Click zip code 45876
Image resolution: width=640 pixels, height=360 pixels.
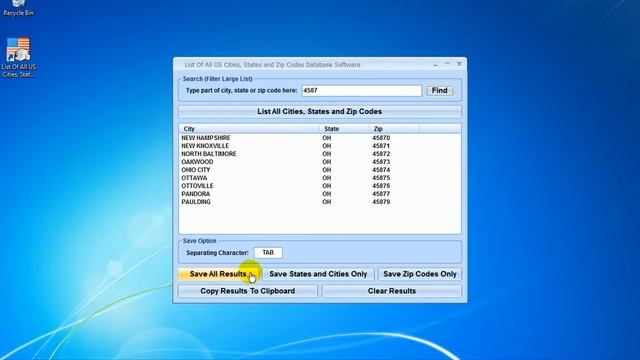[381, 186]
